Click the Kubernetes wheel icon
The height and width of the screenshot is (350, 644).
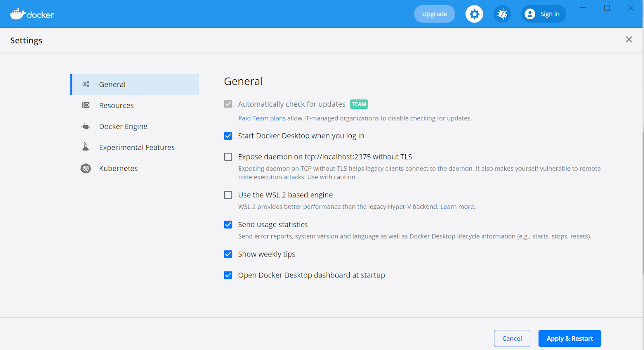(86, 168)
